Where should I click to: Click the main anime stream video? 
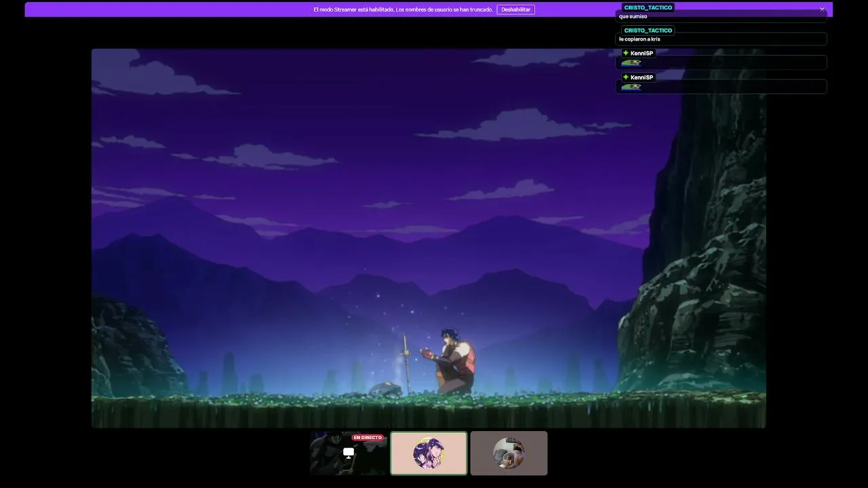(x=429, y=238)
